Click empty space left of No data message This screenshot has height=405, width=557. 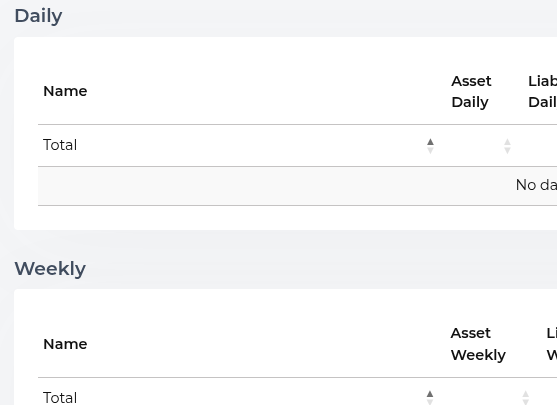coord(249,185)
